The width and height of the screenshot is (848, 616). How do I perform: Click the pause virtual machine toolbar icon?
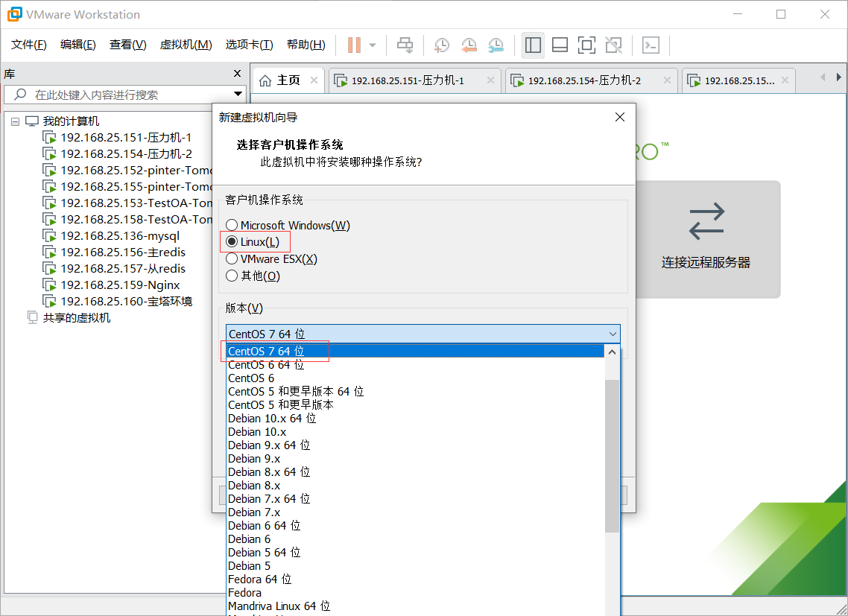coord(354,45)
